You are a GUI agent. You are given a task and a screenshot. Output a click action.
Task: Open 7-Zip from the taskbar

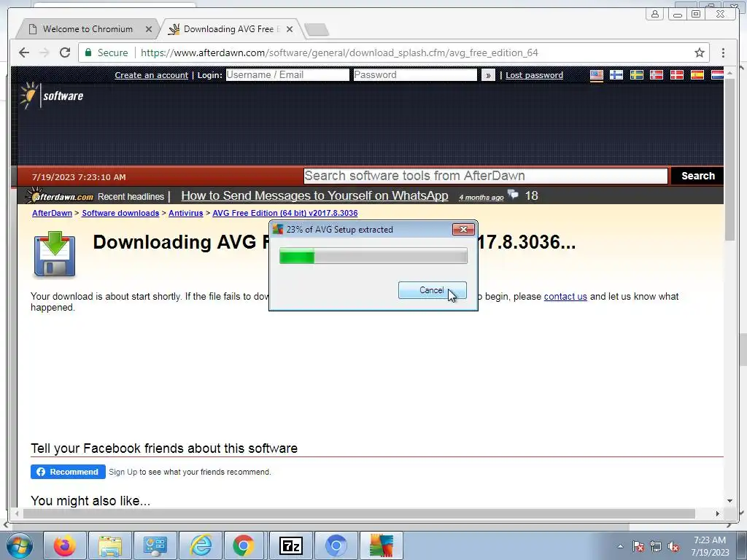pyautogui.click(x=290, y=545)
